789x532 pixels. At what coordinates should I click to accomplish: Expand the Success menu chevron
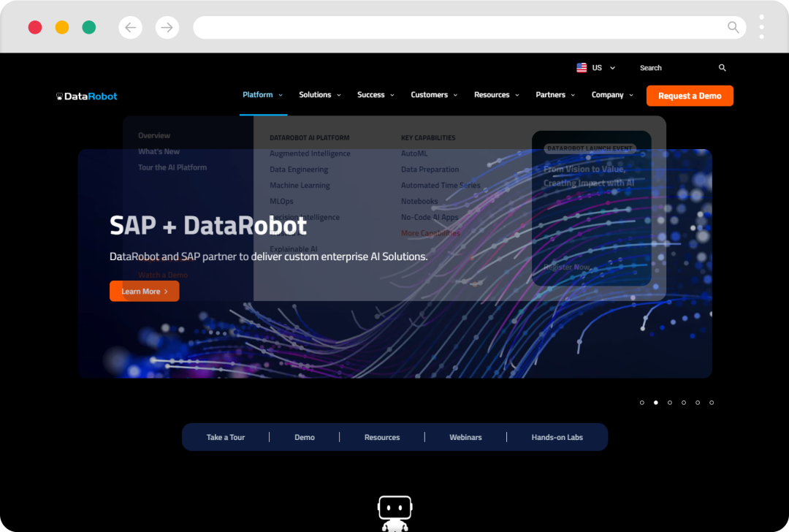click(392, 95)
